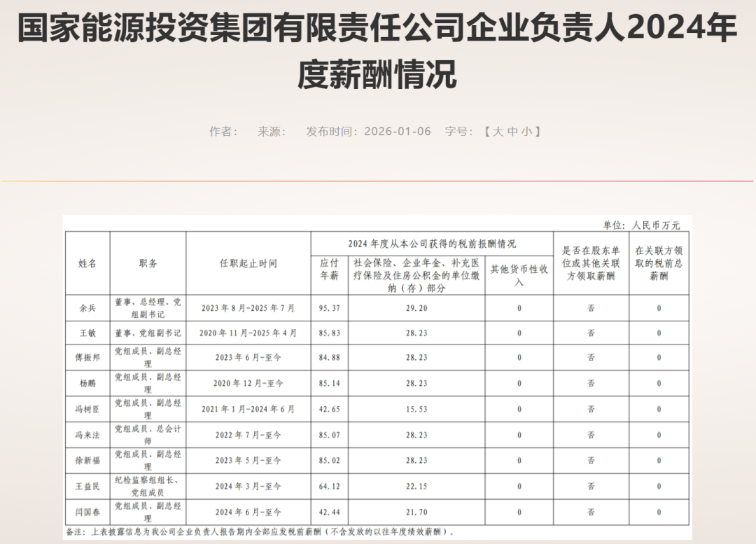Image resolution: width=756 pixels, height=544 pixels.
Task: Set font size to 小 (small)
Action: (526, 132)
